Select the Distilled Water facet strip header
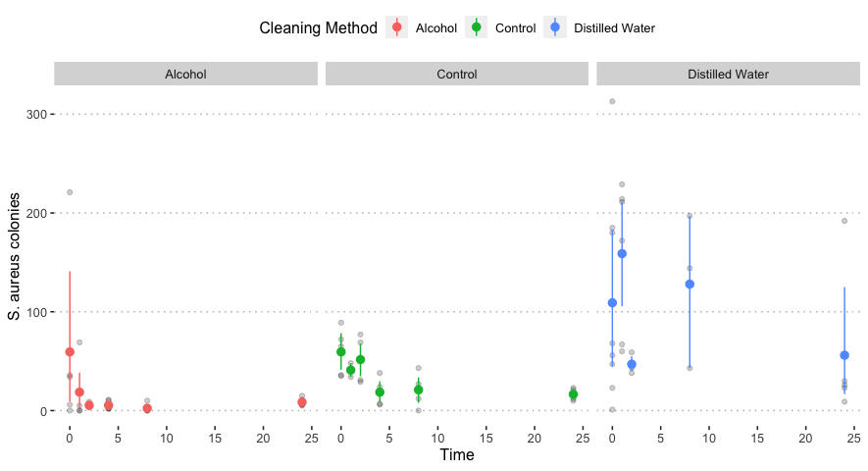 point(728,74)
